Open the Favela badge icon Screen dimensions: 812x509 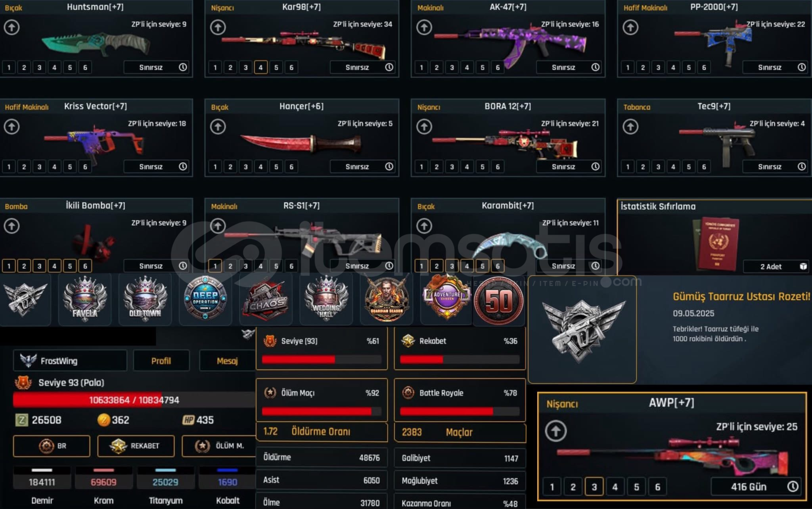85,299
